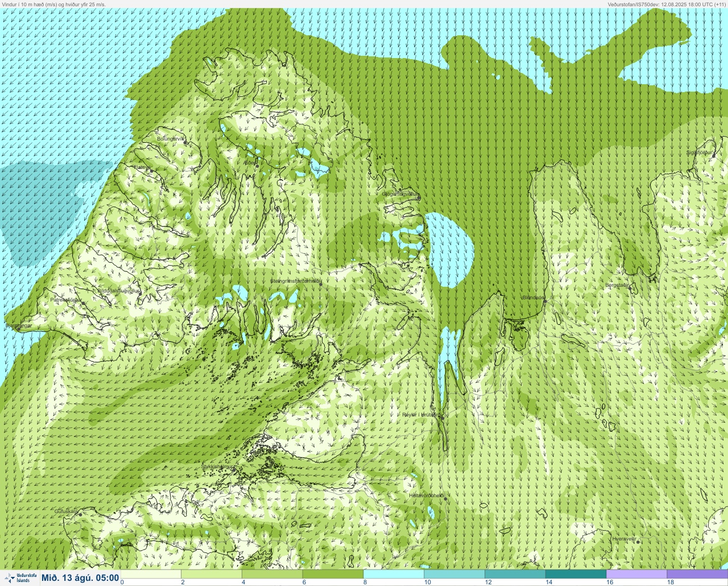Image resolution: width=728 pixels, height=586 pixels.
Task: Select the 2–4 m/s legend color
Action: (212, 574)
